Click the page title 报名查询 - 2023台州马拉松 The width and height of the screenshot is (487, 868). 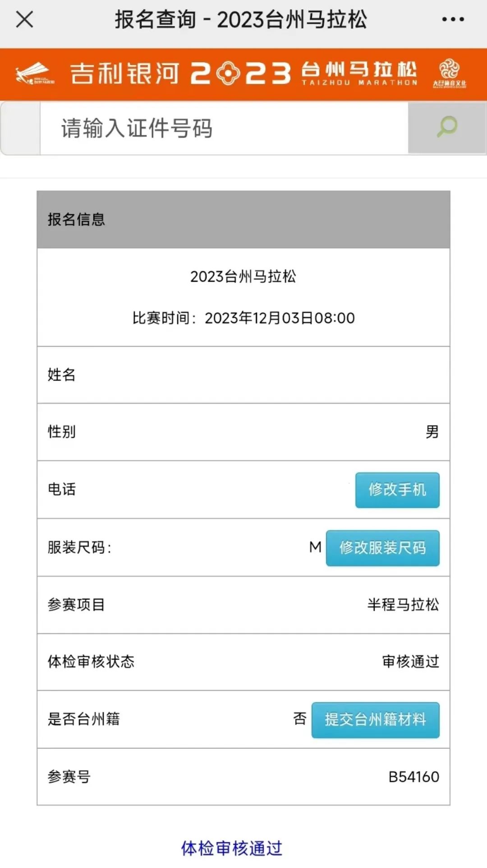pyautogui.click(x=241, y=19)
